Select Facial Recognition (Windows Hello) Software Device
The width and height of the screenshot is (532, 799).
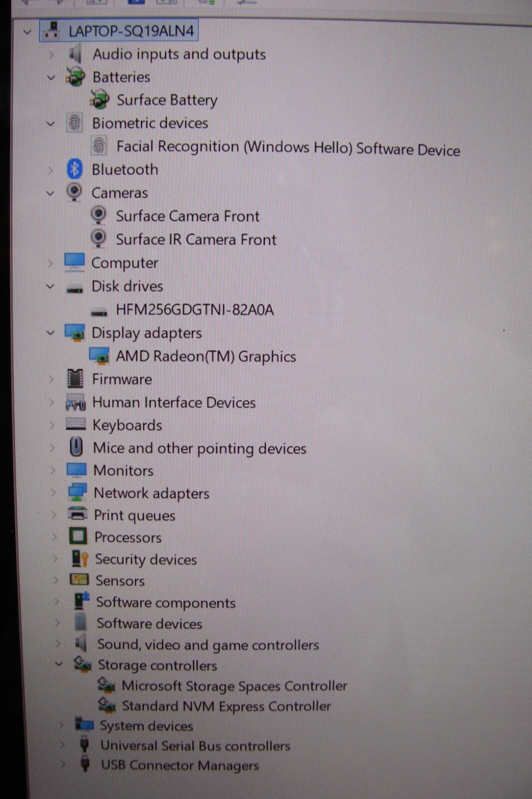[x=288, y=148]
